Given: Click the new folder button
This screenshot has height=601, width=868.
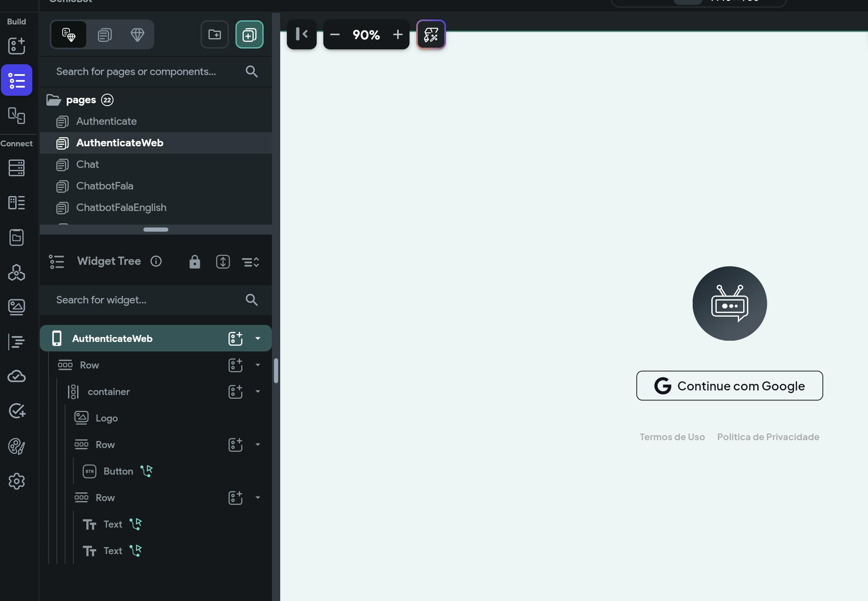Looking at the screenshot, I should coord(215,34).
